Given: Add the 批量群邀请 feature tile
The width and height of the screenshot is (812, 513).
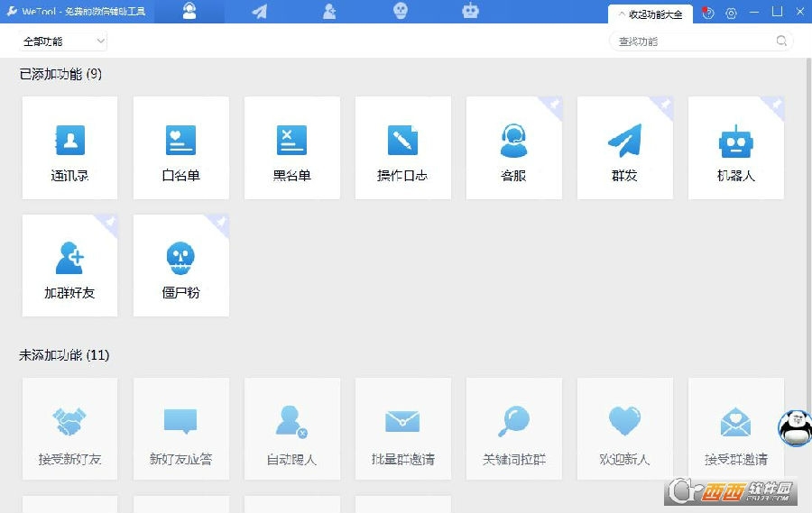Looking at the screenshot, I should (x=403, y=428).
